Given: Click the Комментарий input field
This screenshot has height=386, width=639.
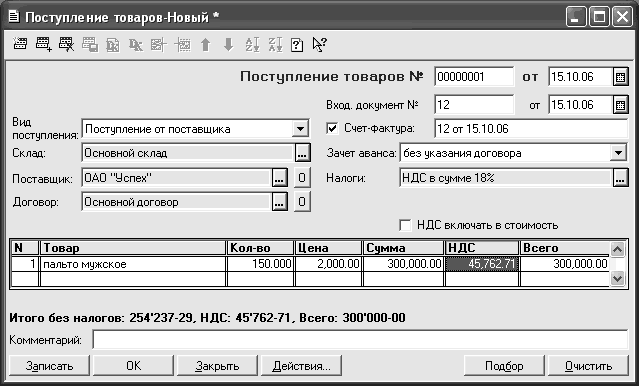Looking at the screenshot, I should (x=360, y=340).
